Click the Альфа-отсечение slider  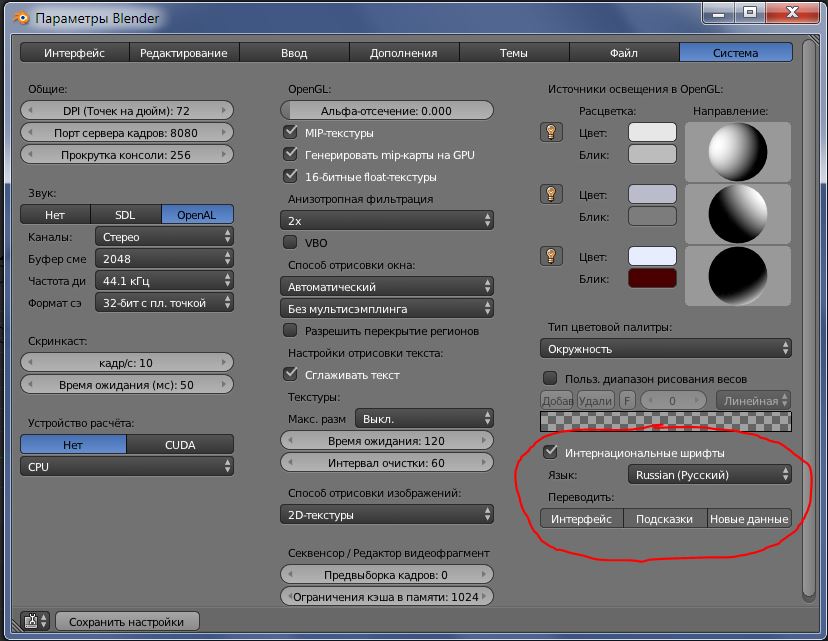(387, 110)
